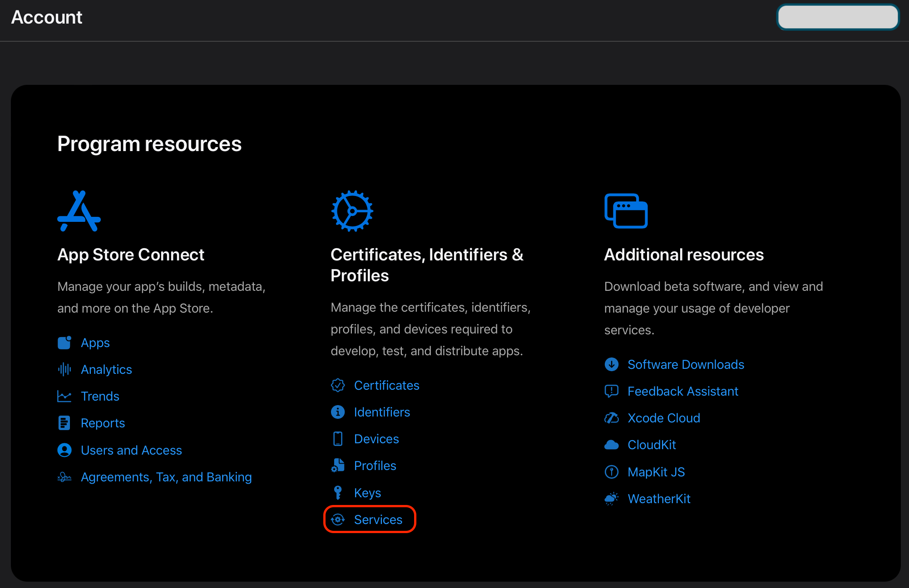Open the Profiles link
Image resolution: width=909 pixels, height=588 pixels.
coord(375,465)
